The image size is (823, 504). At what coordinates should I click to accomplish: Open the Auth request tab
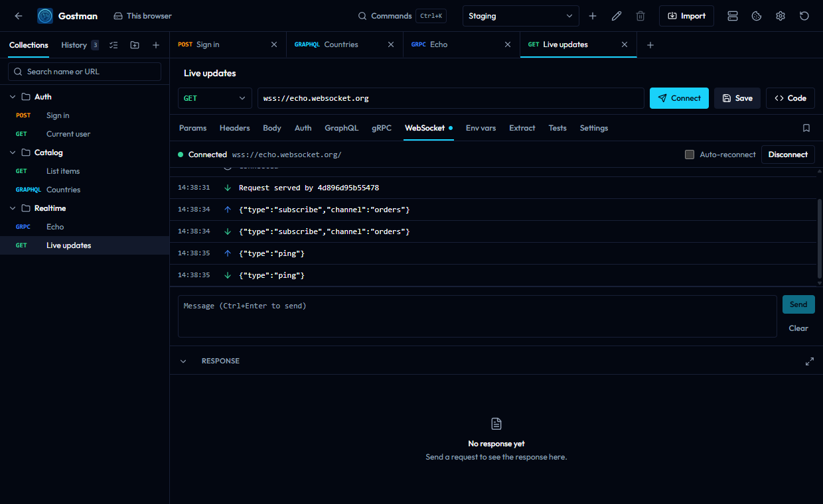(303, 128)
